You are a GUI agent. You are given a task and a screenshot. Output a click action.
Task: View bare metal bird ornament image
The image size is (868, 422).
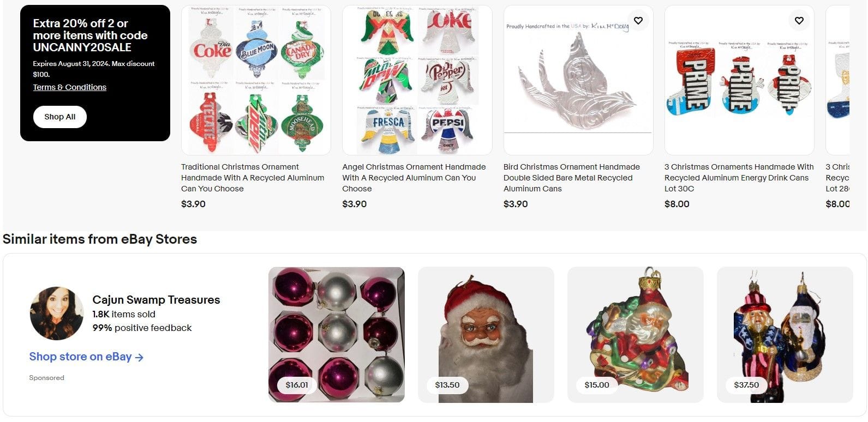pos(578,80)
